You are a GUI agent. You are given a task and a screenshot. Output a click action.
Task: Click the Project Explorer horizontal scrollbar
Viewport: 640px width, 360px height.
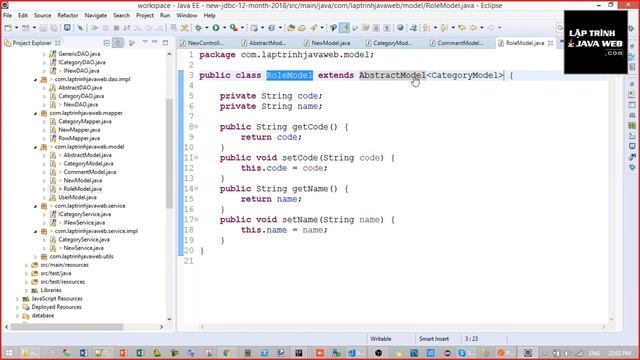click(67, 327)
